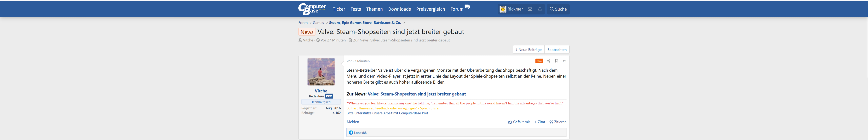This screenshot has width=868, height=140.
Task: Go to the Tests section
Action: [x=356, y=9]
